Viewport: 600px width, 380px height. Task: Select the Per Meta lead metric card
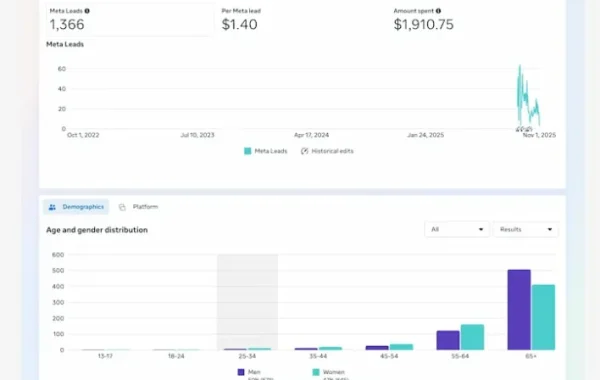tap(302, 20)
